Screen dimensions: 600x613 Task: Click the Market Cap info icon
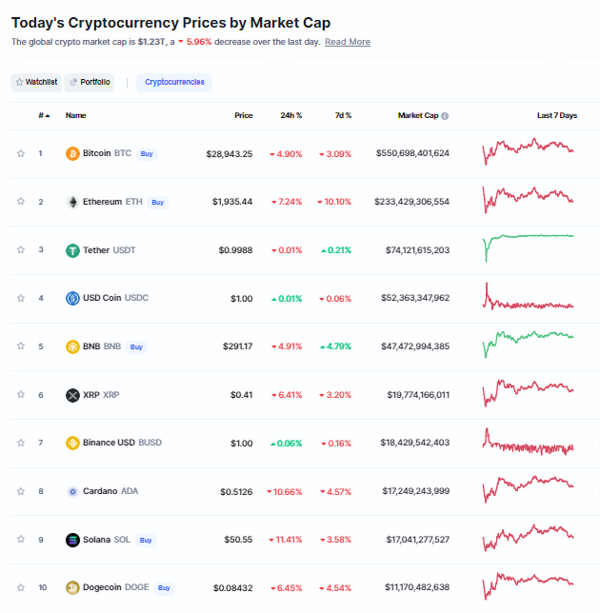click(445, 116)
